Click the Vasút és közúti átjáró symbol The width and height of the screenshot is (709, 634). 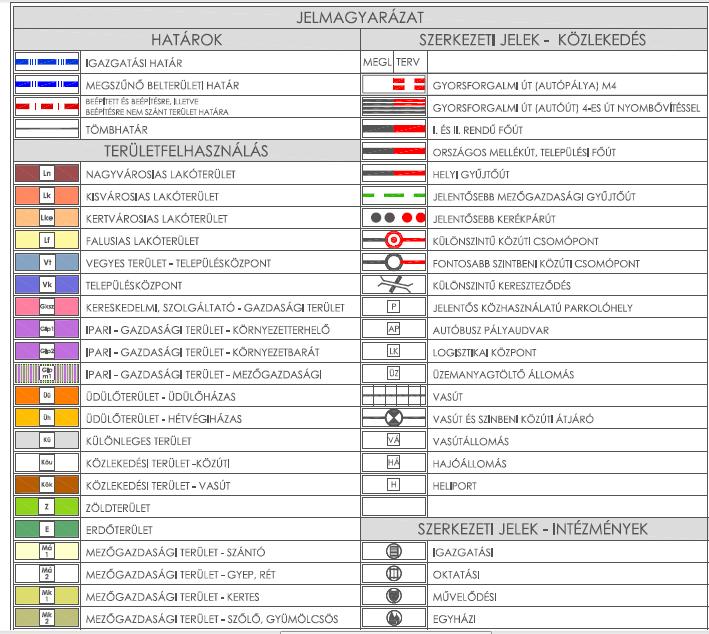click(x=394, y=418)
